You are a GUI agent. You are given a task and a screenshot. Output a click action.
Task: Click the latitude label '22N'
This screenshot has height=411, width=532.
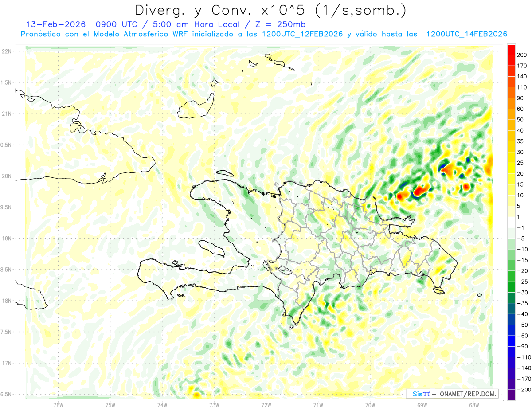coord(7,51)
